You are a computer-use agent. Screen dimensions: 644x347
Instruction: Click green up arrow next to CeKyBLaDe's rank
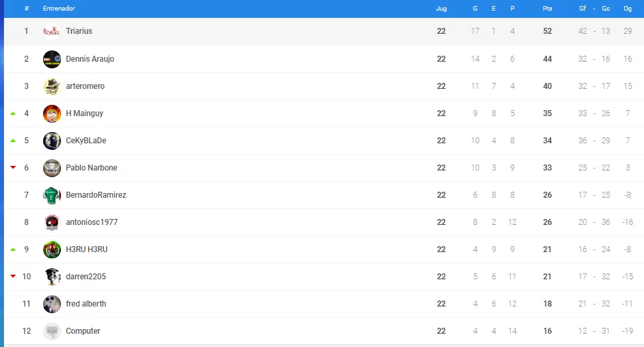[x=13, y=141]
